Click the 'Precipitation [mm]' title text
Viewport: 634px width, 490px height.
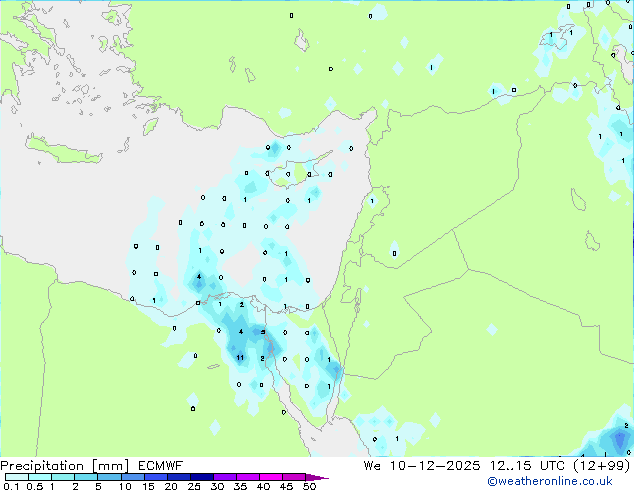[65, 466]
